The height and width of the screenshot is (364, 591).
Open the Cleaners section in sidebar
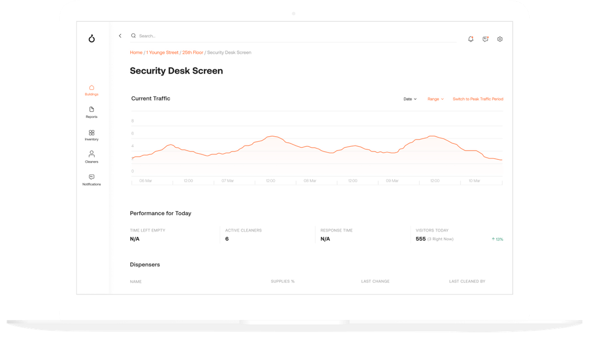click(91, 157)
